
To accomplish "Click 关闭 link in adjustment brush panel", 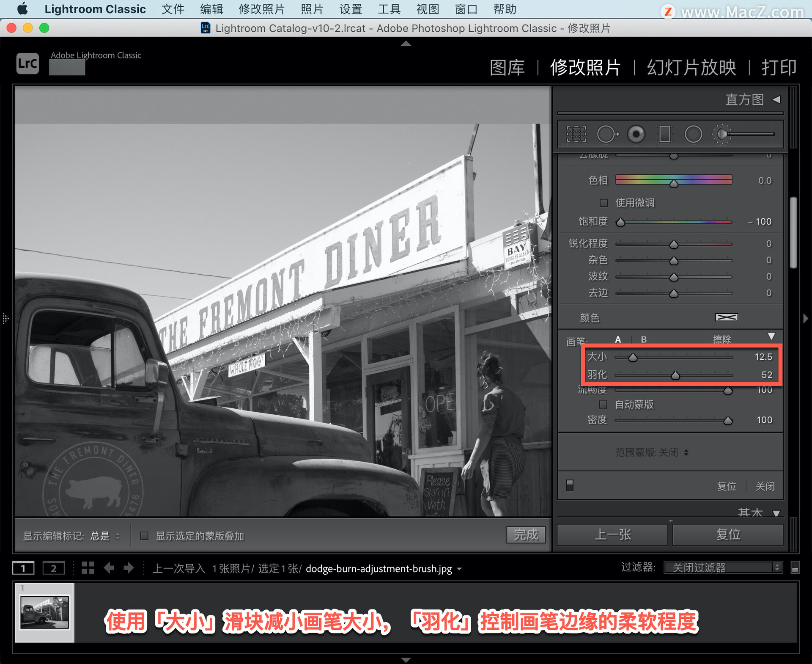I will [x=765, y=486].
